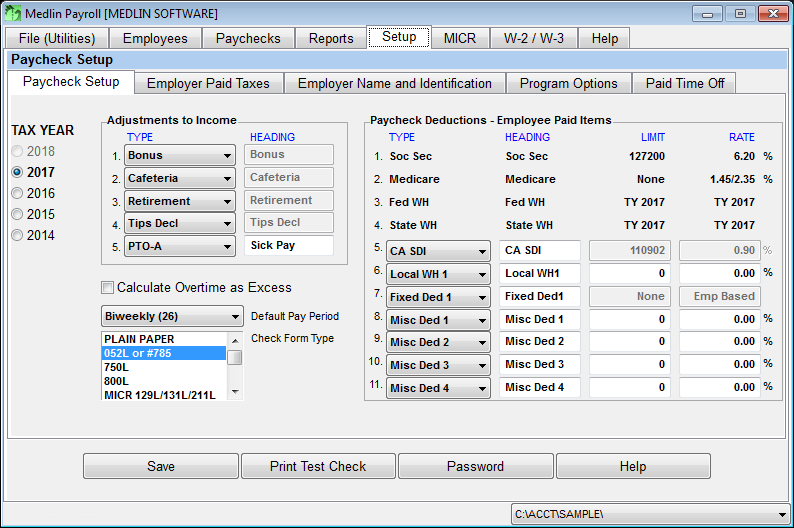This screenshot has height=528, width=794.
Task: Click the Password button
Action: pos(475,466)
